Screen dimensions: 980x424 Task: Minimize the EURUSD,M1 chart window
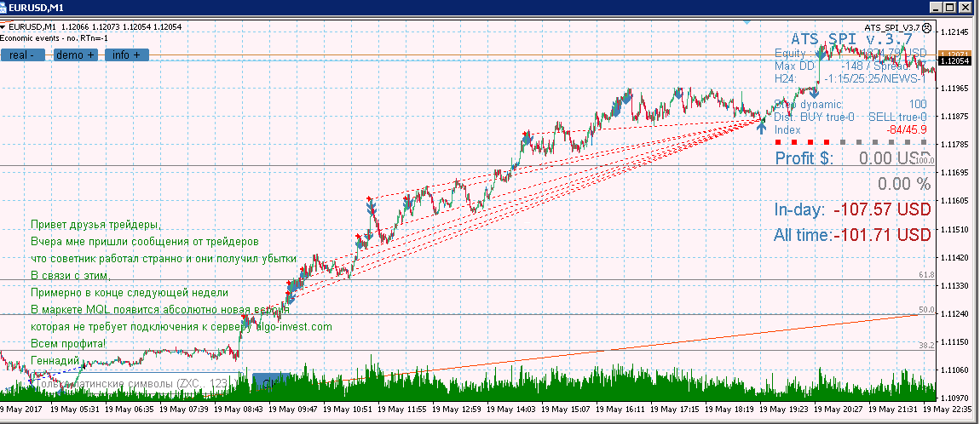pos(937,8)
